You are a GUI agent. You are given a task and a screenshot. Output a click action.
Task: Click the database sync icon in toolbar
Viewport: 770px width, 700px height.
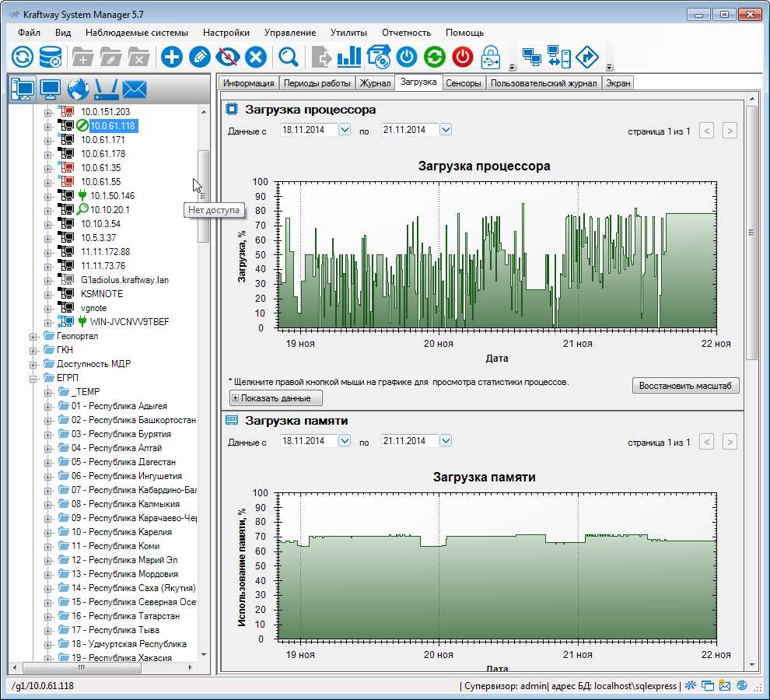[x=51, y=57]
